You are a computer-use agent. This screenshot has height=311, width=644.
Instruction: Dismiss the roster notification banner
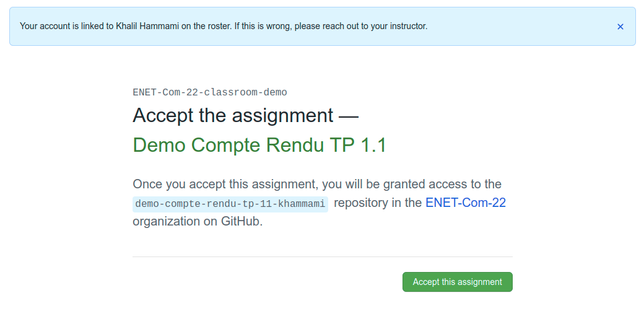coord(620,27)
